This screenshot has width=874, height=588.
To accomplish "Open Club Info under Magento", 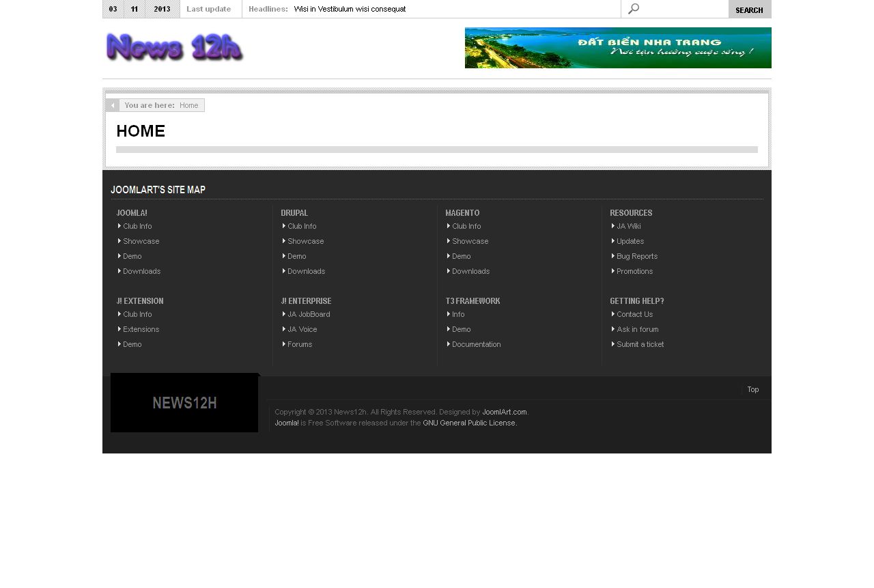I will [x=466, y=226].
